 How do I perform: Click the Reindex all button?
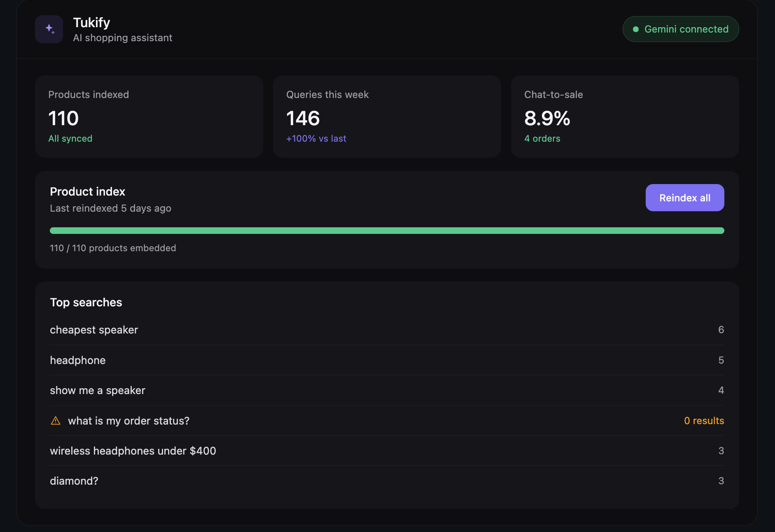click(x=684, y=198)
